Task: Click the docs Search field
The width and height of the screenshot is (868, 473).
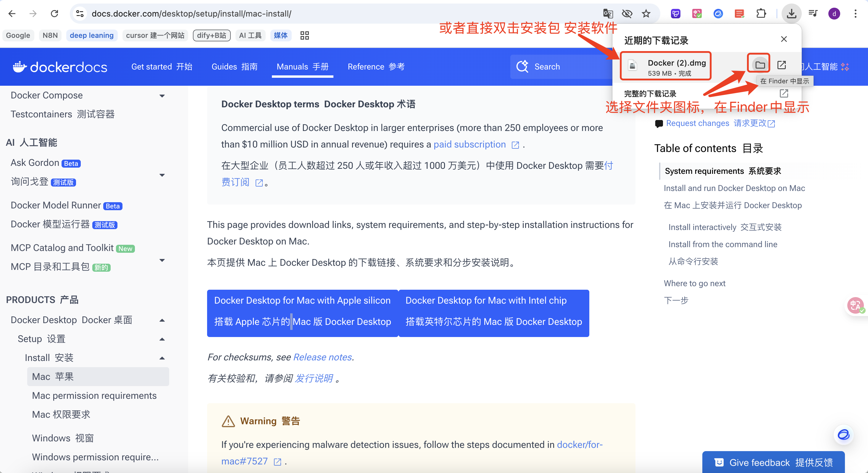Action: point(562,67)
